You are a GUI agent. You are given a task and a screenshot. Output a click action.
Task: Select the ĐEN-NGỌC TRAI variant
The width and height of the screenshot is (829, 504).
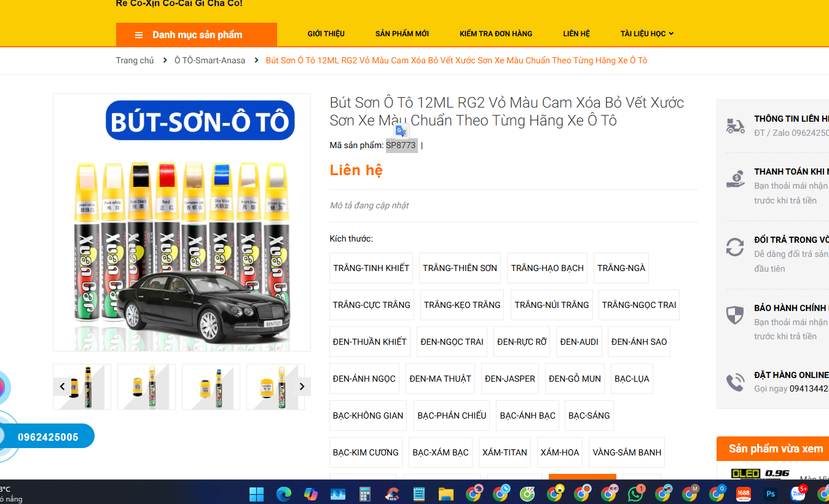click(x=452, y=342)
